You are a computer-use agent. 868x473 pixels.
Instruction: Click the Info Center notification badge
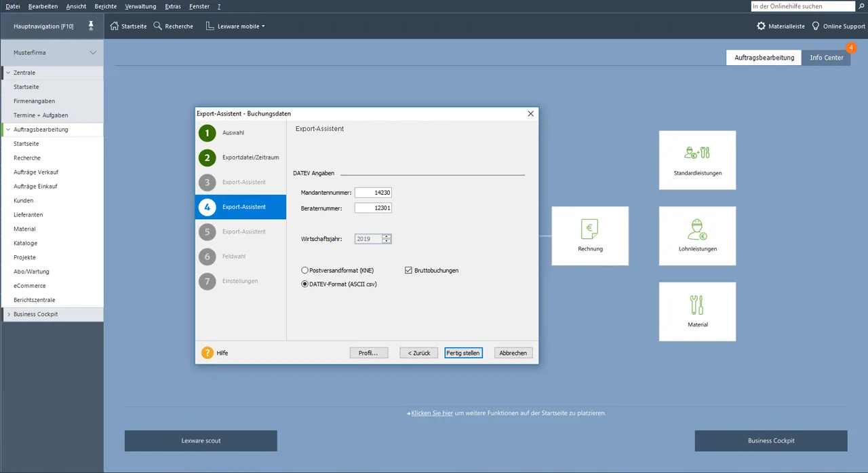click(851, 48)
